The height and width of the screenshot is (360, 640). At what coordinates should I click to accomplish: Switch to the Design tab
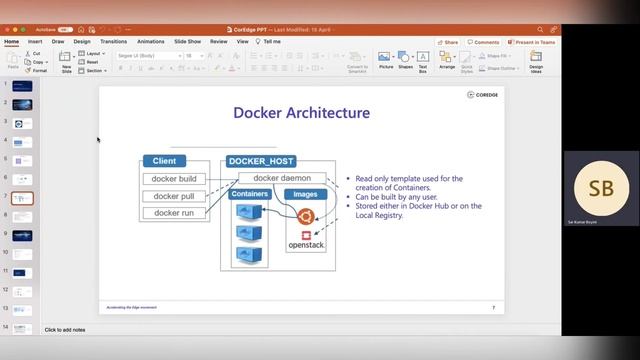82,42
